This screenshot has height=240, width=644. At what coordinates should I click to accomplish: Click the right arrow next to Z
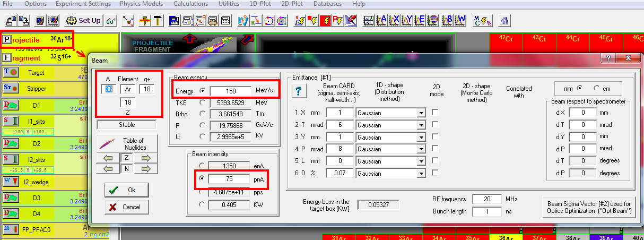pos(146,158)
